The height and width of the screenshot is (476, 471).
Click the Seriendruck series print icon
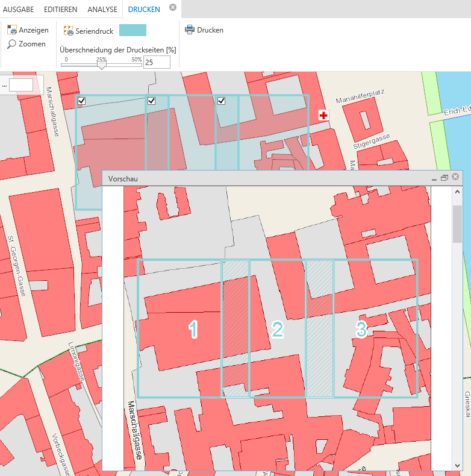tap(69, 31)
